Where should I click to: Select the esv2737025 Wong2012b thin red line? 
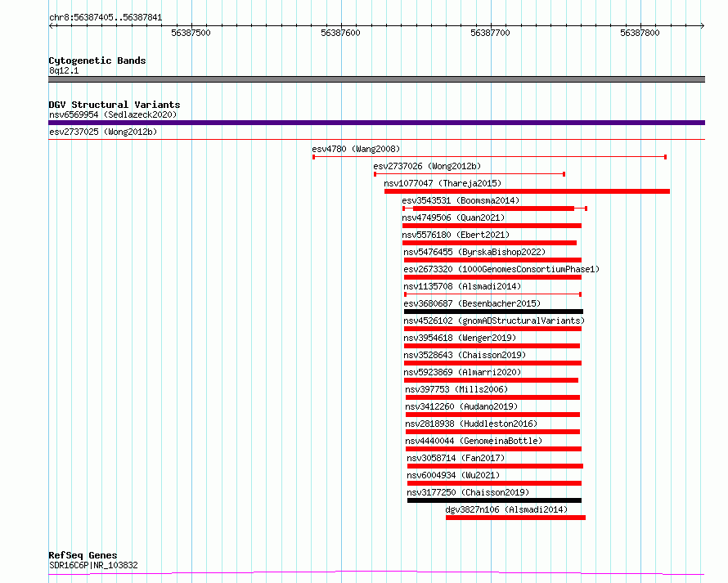click(376, 139)
